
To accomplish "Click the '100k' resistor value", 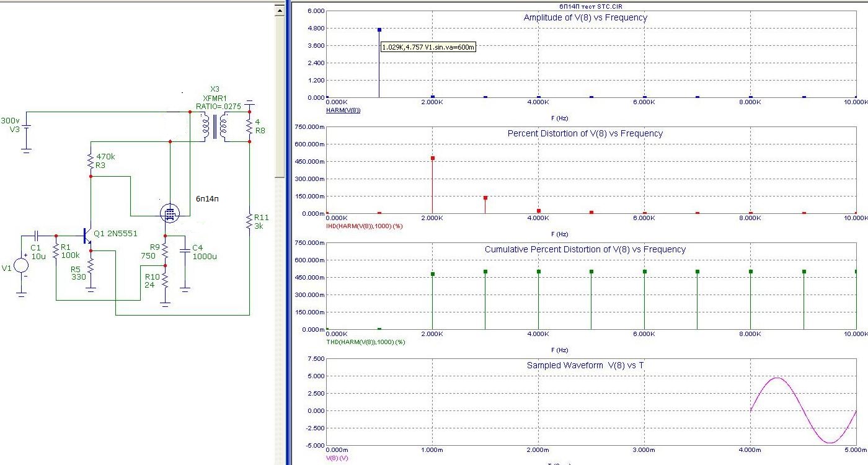I will [71, 255].
